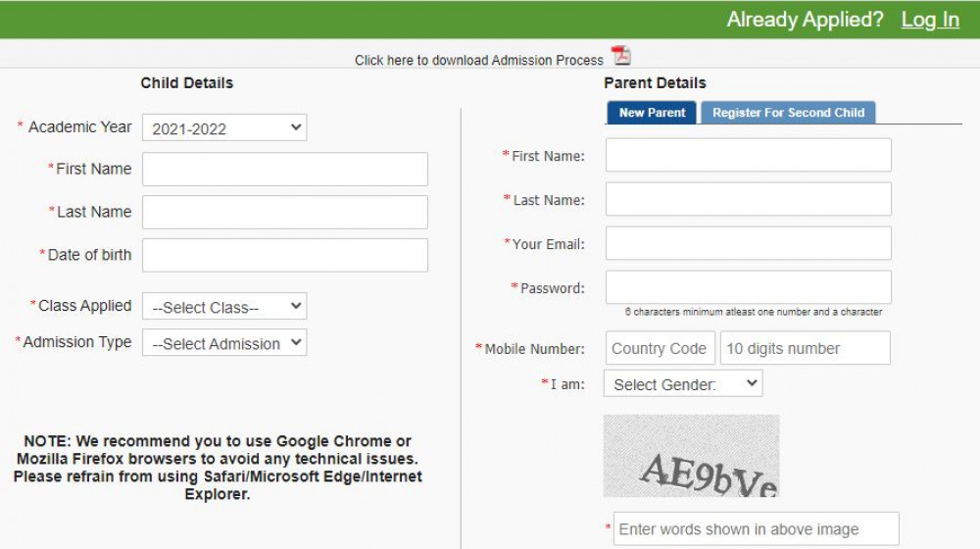Click the captcha image AE9bVe
This screenshot has width=980, height=549.
pyautogui.click(x=692, y=456)
